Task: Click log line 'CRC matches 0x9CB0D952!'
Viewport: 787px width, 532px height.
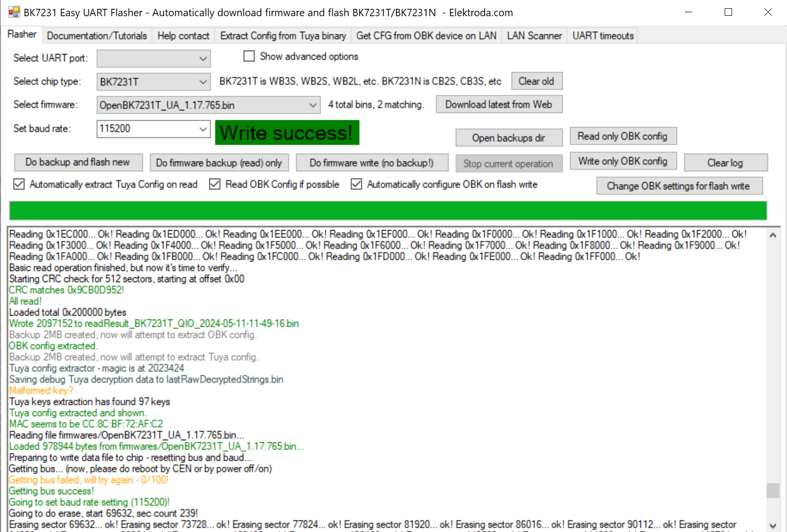Action: tap(67, 290)
